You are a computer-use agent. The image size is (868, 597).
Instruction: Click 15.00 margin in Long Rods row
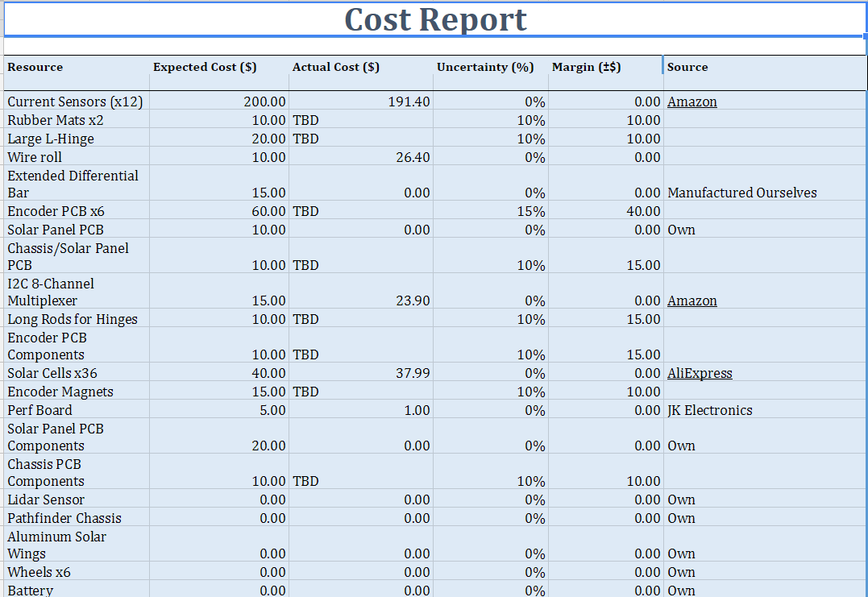tap(605, 319)
